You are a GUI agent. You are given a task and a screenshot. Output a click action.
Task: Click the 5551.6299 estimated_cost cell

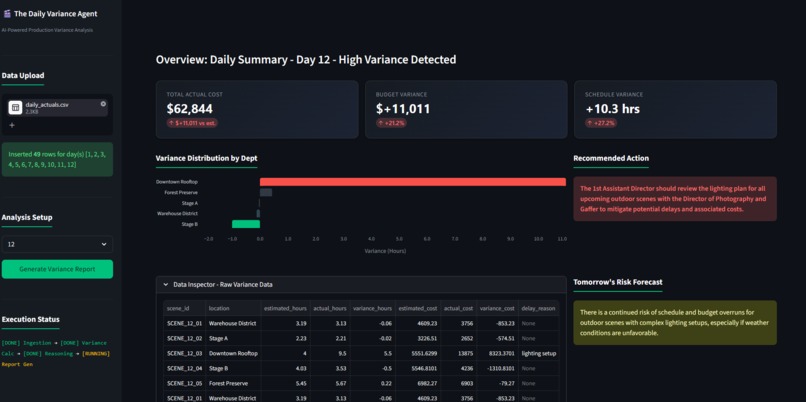417,354
